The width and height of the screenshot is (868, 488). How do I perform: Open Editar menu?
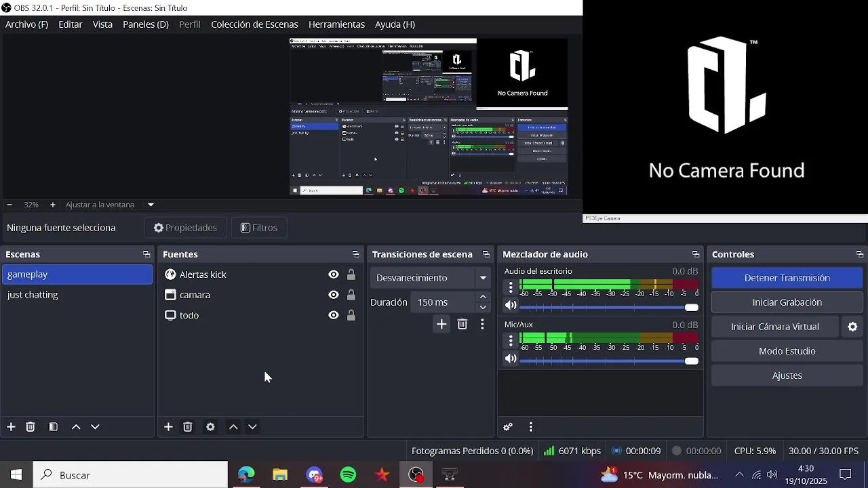tap(71, 24)
